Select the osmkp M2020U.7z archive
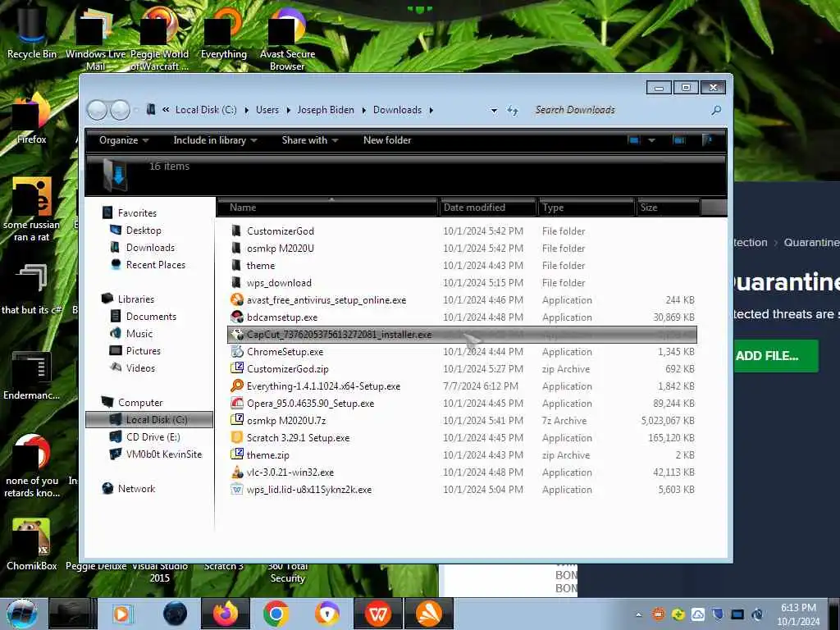 click(x=463, y=421)
